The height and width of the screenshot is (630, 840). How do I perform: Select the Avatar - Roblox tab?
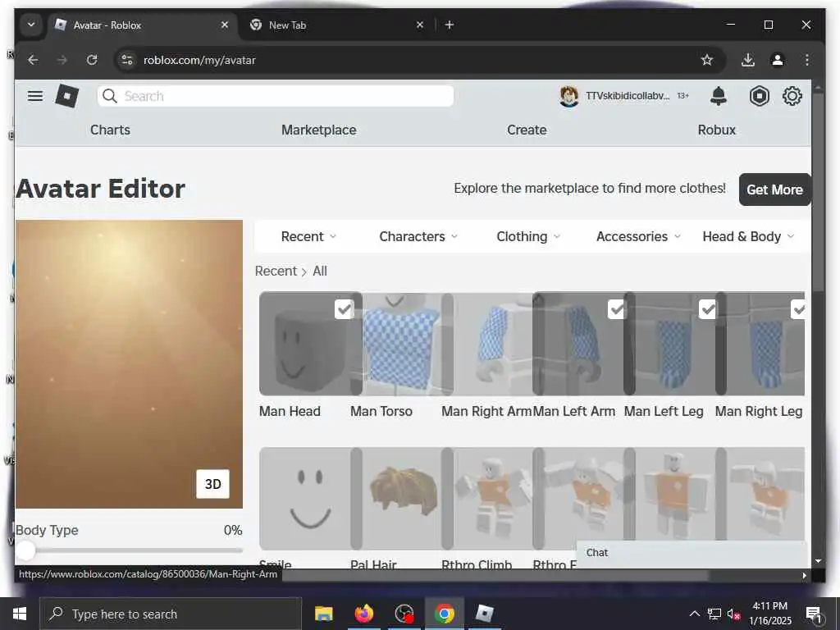coord(143,25)
